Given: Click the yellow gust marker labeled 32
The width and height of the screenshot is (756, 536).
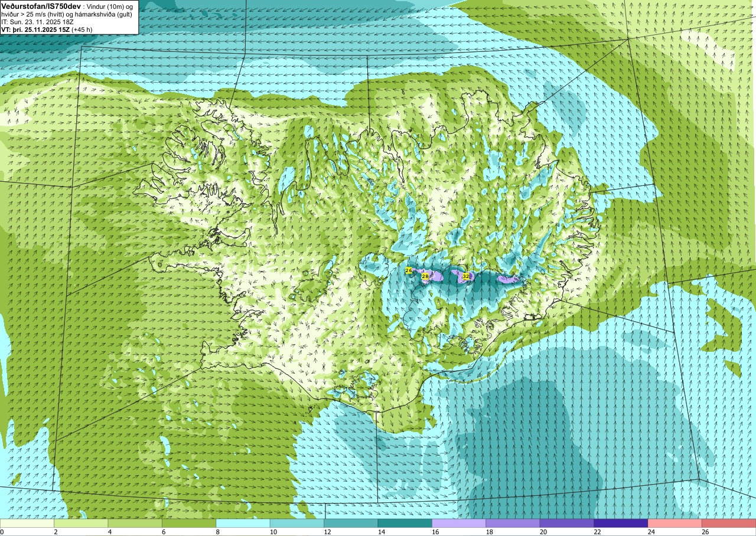Looking at the screenshot, I should (466, 276).
